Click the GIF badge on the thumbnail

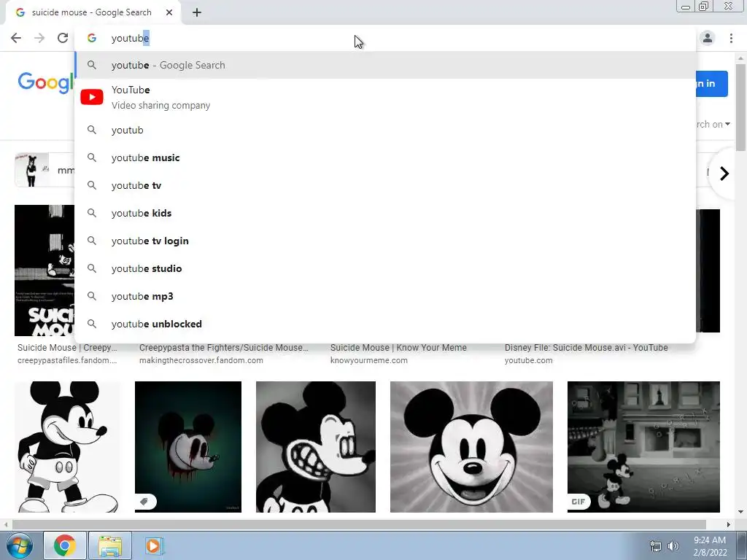point(578,502)
